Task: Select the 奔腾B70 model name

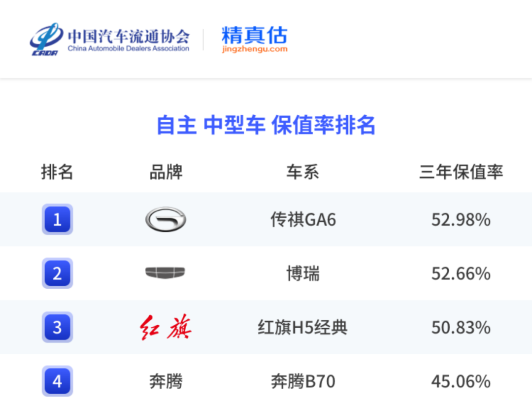Action: click(x=302, y=381)
